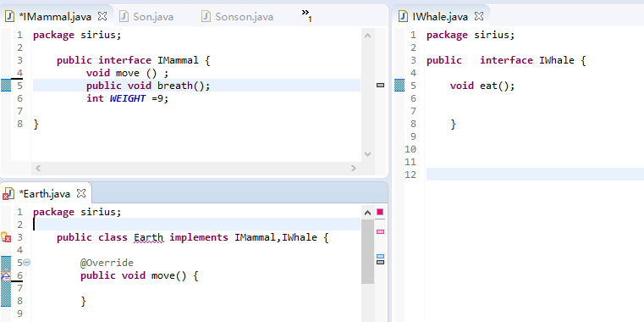Viewport: 644px width, 322px height.
Task: Click IMammal.java file icon in tab
Action: point(9,16)
